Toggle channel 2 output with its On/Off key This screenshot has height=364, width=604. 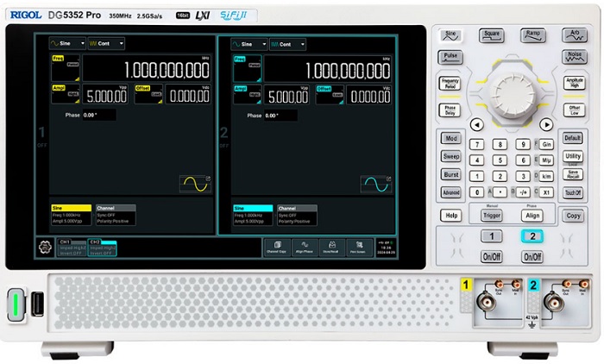(532, 256)
